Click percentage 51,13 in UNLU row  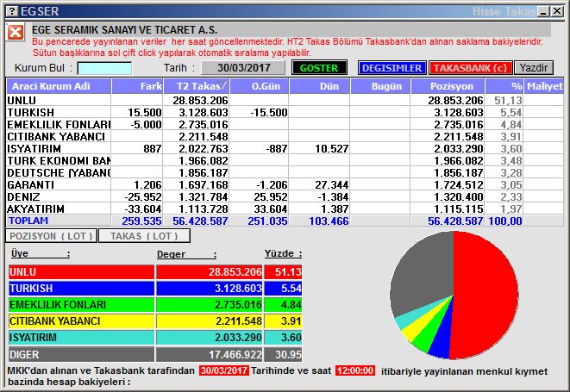click(508, 100)
